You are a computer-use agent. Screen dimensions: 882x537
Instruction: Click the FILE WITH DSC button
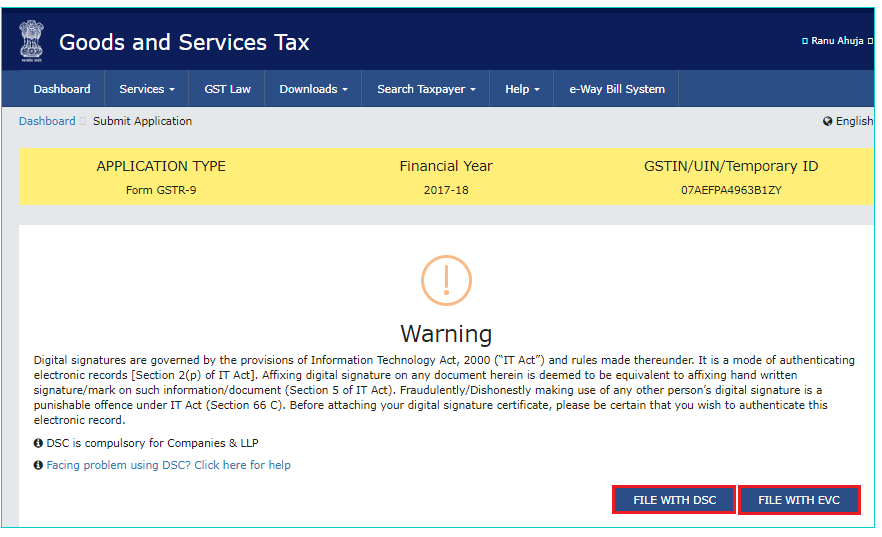(x=674, y=500)
